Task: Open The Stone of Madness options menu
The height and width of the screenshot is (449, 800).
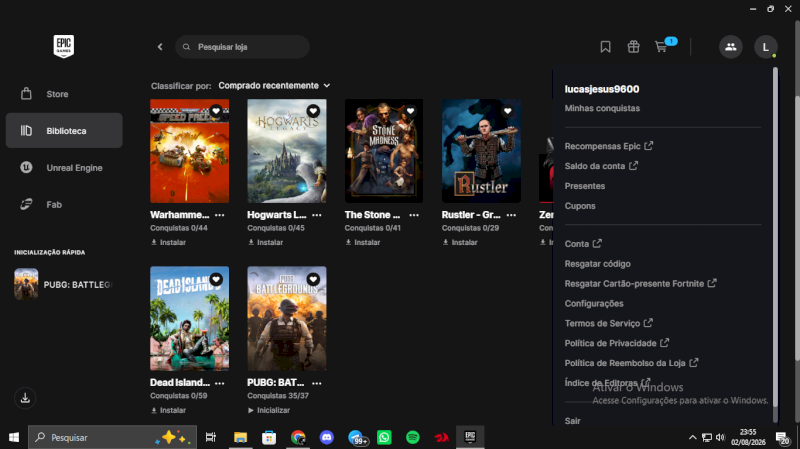Action: 414,215
